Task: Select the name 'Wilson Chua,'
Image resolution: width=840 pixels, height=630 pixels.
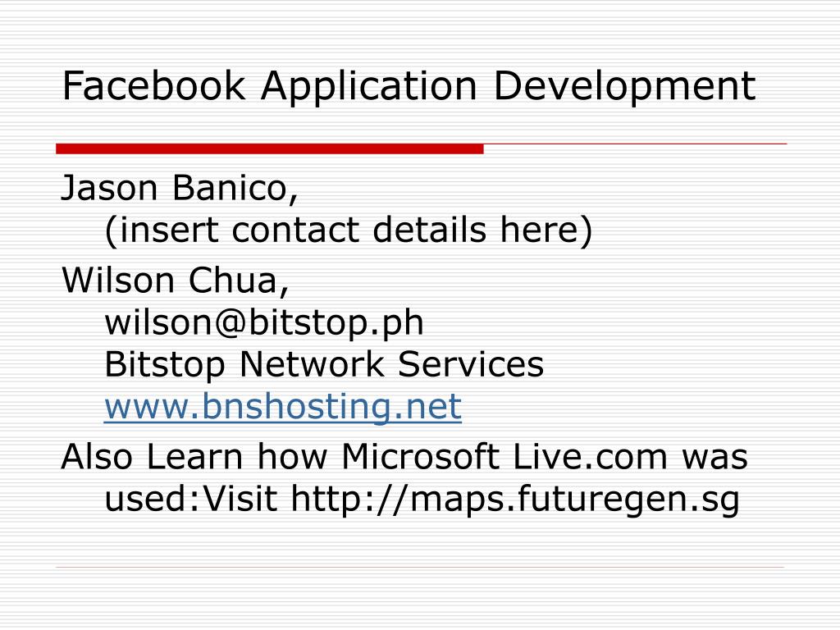Action: pos(176,281)
